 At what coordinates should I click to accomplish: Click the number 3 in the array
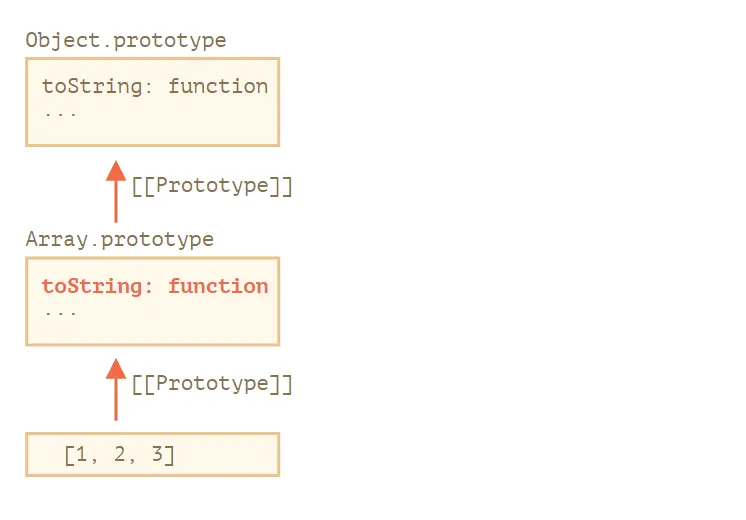[x=157, y=454]
